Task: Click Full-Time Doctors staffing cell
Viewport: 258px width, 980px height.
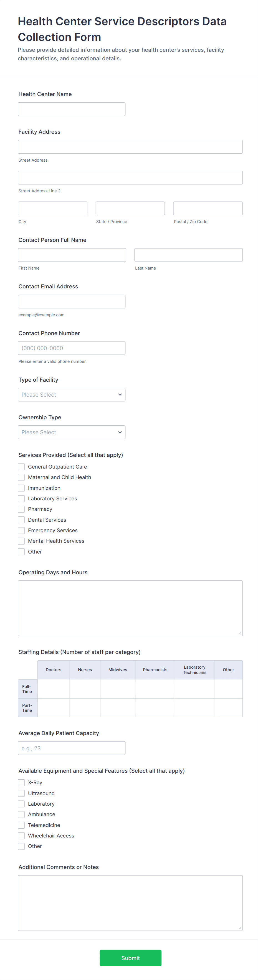Action: point(53,689)
